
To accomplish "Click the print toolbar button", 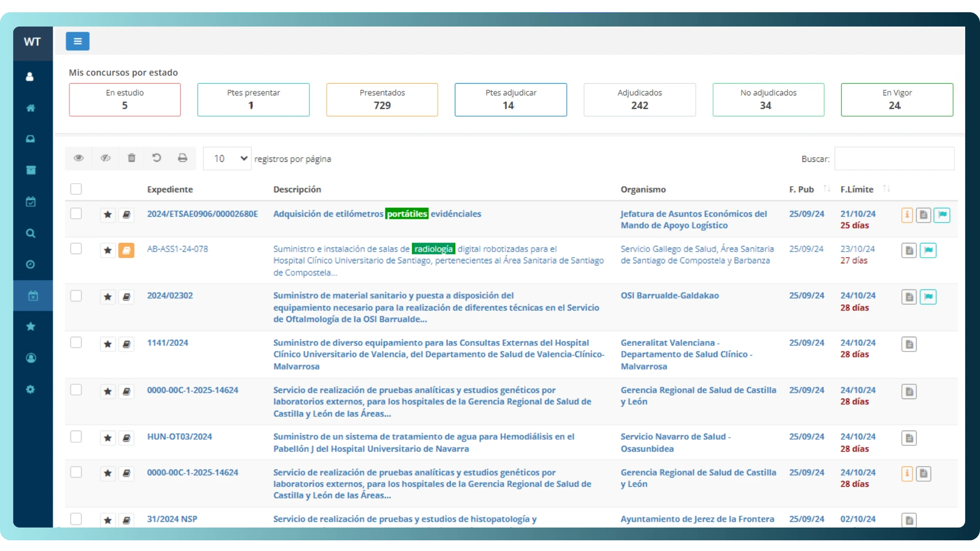I will coord(182,158).
